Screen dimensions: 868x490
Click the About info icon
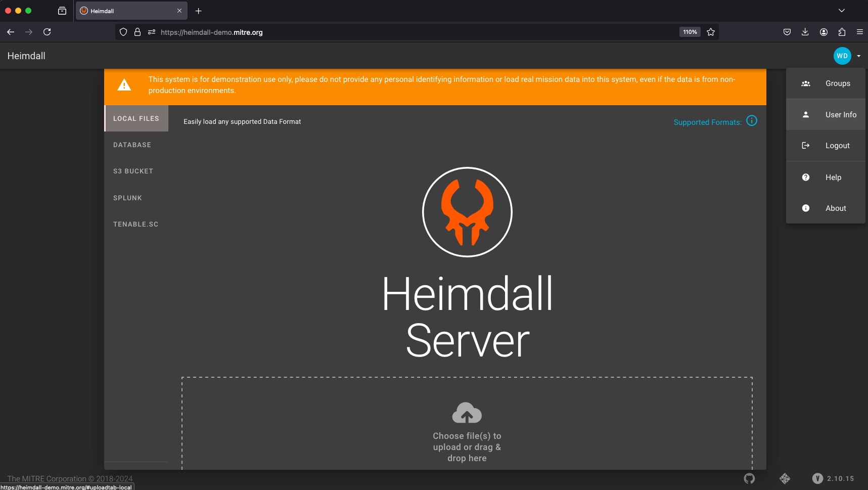[805, 208]
